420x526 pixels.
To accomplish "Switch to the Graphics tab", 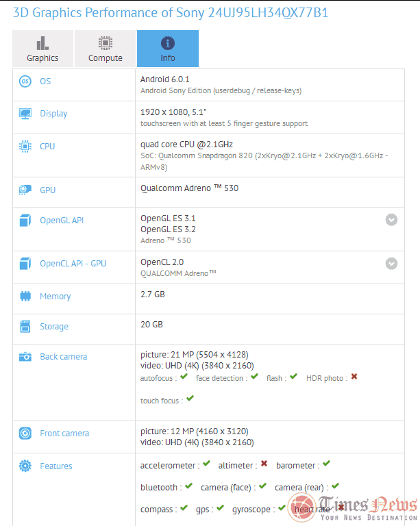I will coord(42,49).
